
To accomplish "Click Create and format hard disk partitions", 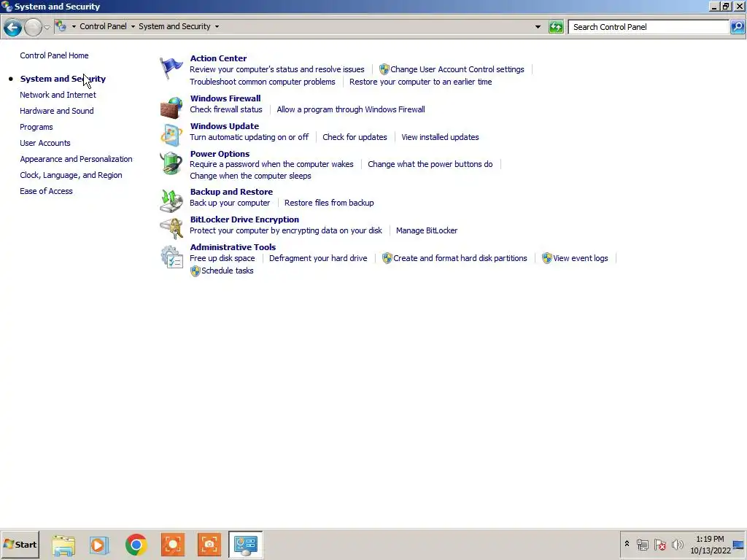I will 460,258.
